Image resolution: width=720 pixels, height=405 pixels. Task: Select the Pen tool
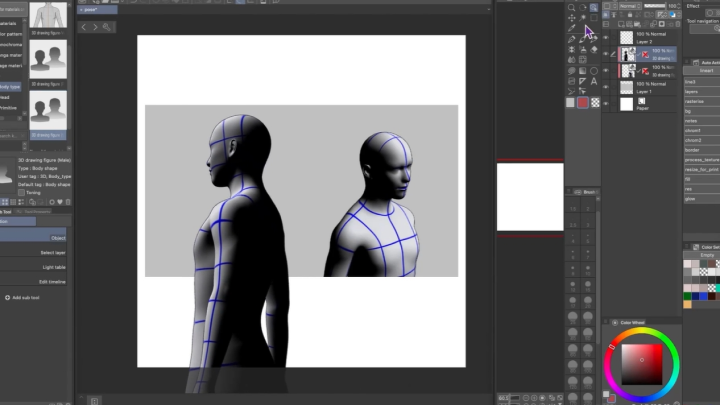(572, 40)
